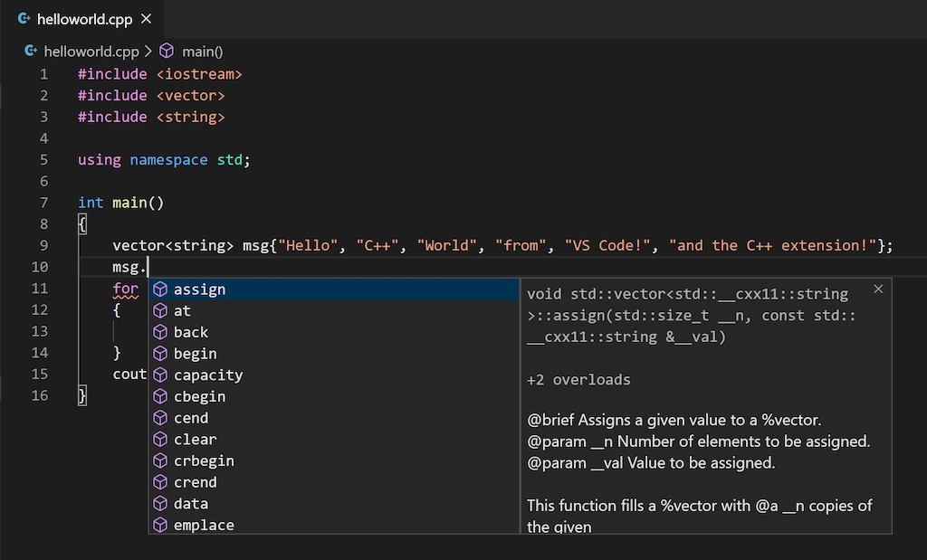
Task: Place cursor on 'using namespace std;' line
Action: point(163,160)
